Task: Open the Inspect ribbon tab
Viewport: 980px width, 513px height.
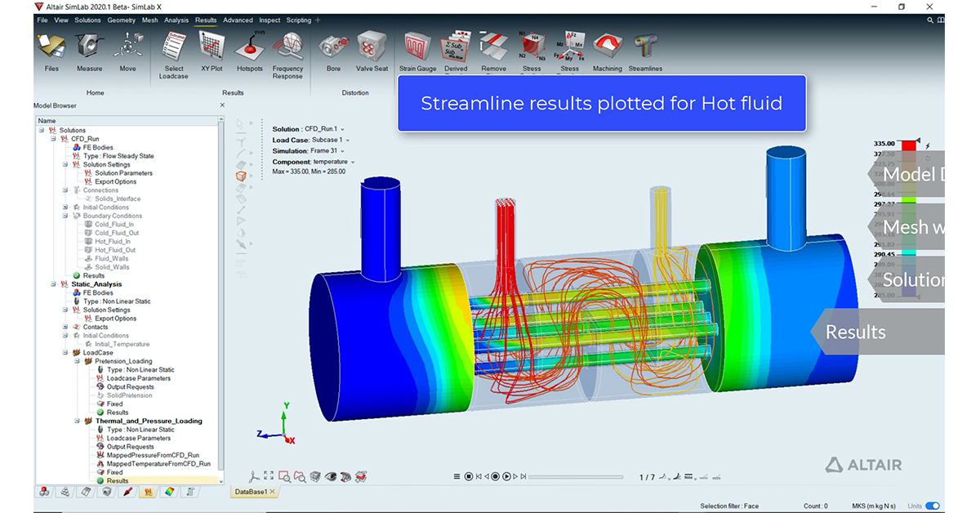Action: [x=269, y=20]
